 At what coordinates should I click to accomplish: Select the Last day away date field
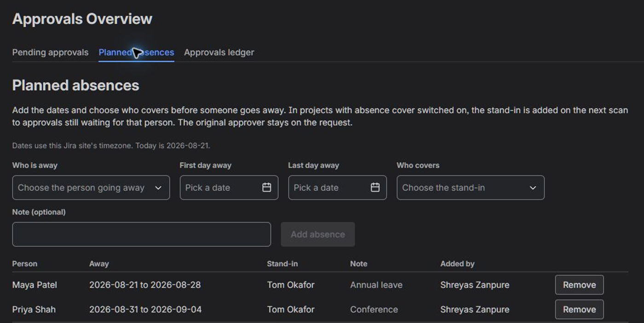[338, 187]
